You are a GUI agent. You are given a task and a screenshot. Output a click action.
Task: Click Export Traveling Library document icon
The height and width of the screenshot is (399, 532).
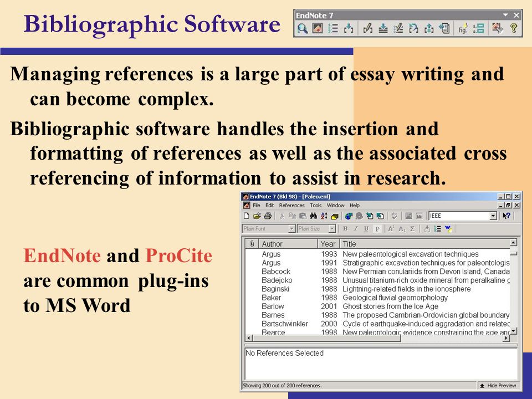click(x=444, y=28)
